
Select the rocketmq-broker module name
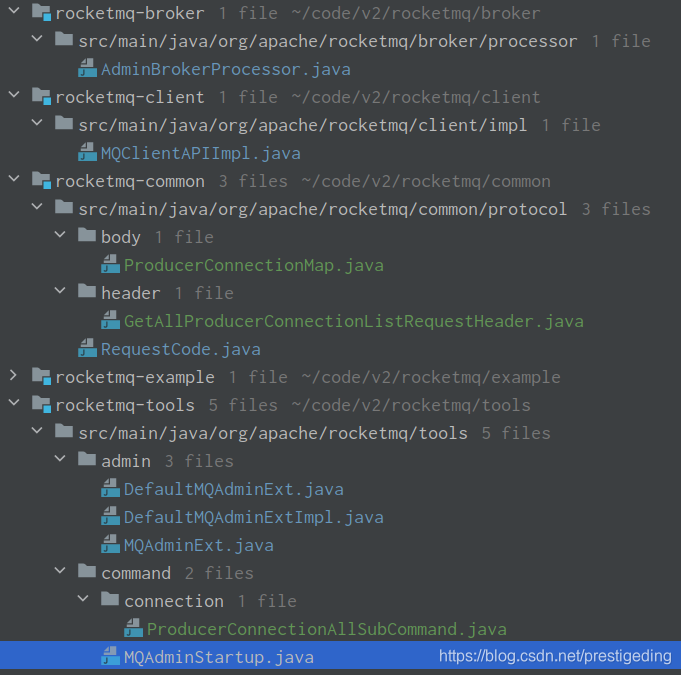[129, 13]
